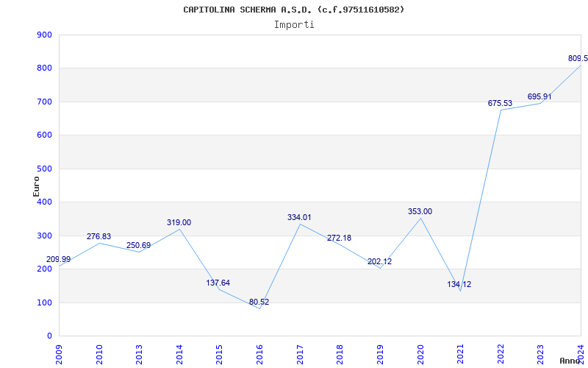
Task: Click the 2013 x-axis year label
Action: pyautogui.click(x=140, y=355)
